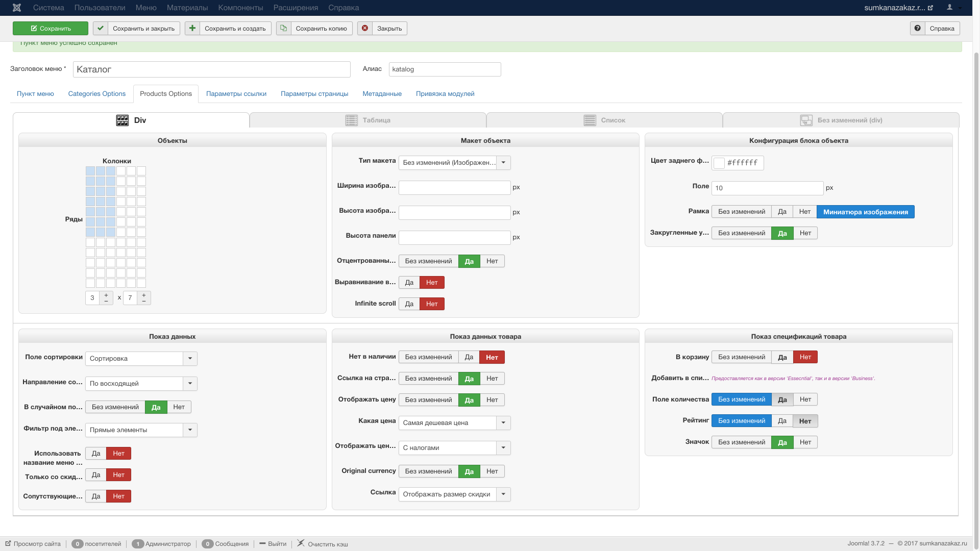Click the Алиас input field

click(445, 69)
